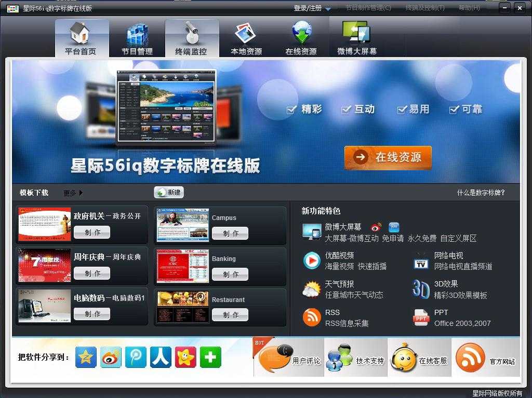
Task: Share to Pengyou yellow star icon
Action: [185, 357]
